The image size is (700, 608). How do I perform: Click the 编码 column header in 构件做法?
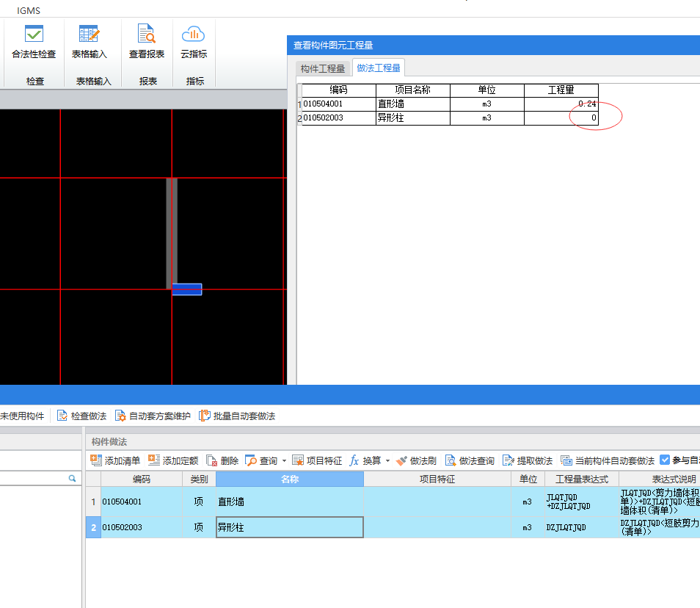[x=142, y=479]
